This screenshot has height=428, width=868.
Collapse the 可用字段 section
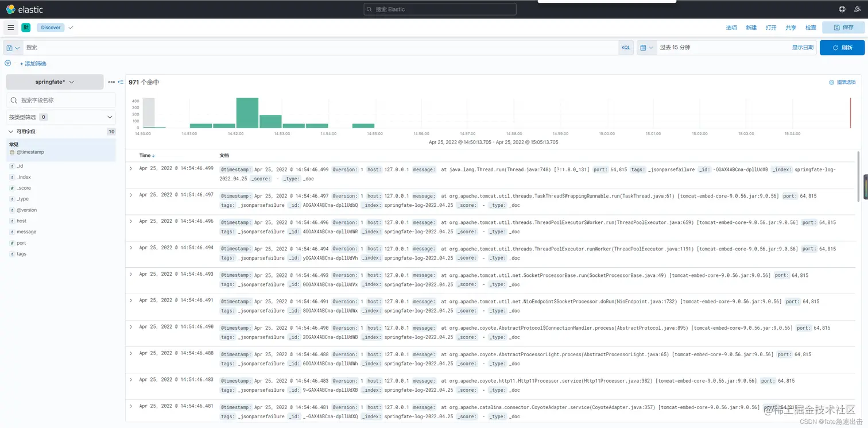pyautogui.click(x=11, y=132)
